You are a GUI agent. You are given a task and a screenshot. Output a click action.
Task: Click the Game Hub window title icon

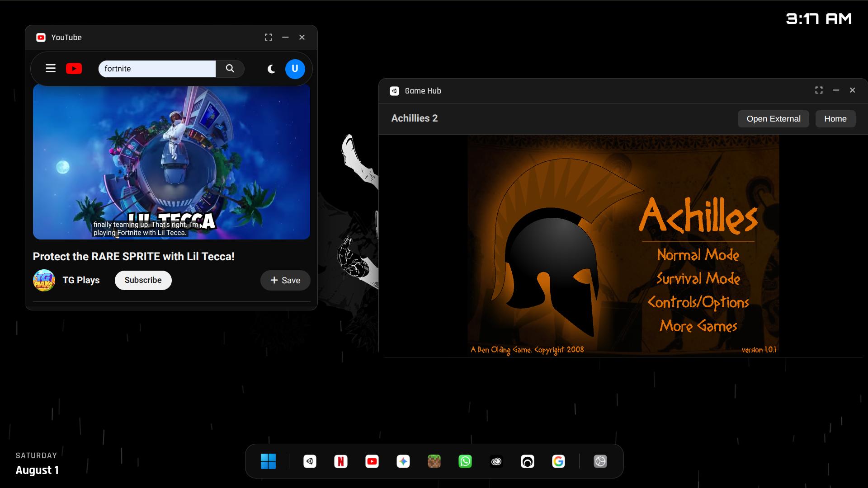(394, 91)
